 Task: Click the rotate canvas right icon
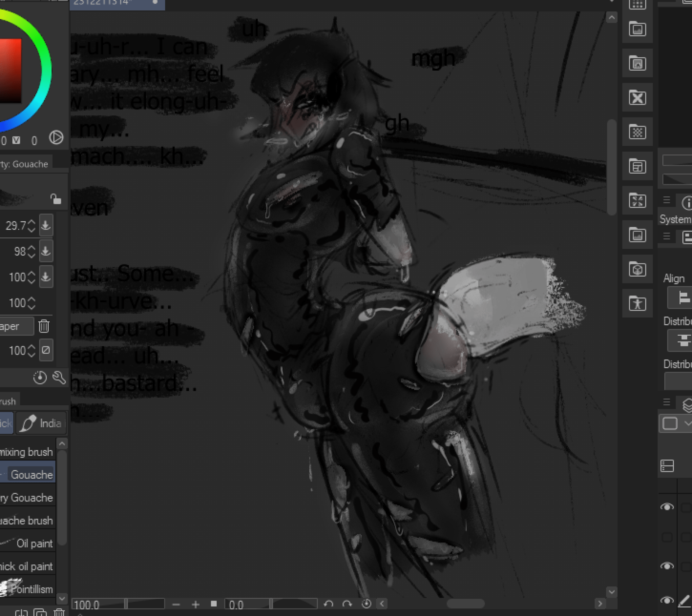(x=347, y=604)
